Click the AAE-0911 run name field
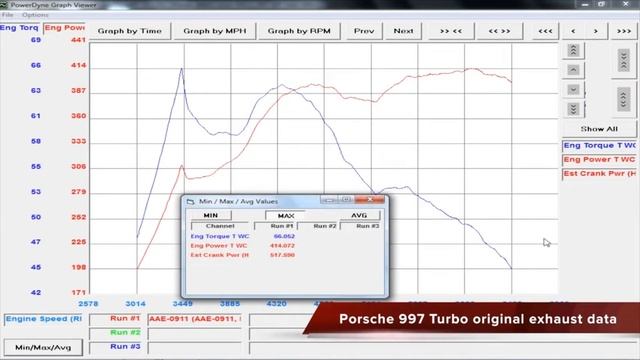The height and width of the screenshot is (360, 640). 195,319
